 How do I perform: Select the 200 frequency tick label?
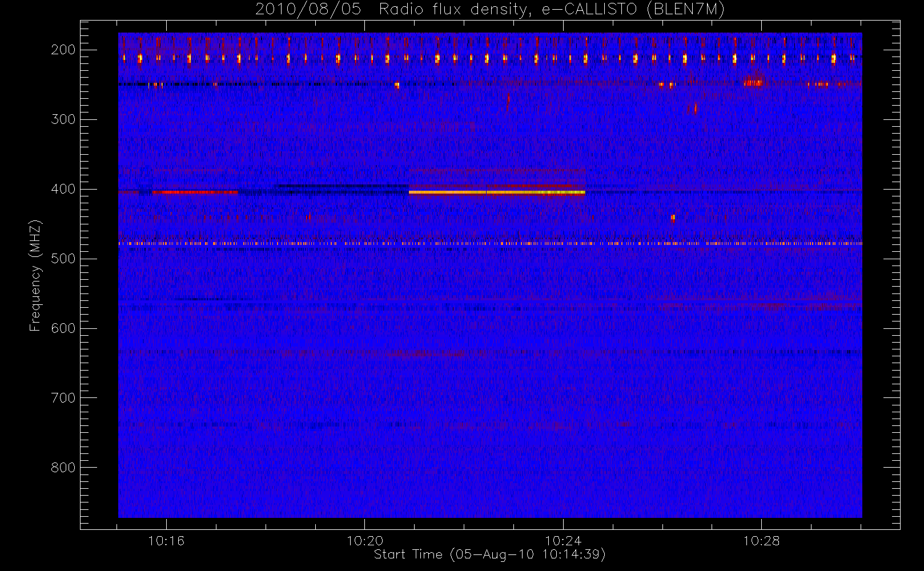[63, 50]
